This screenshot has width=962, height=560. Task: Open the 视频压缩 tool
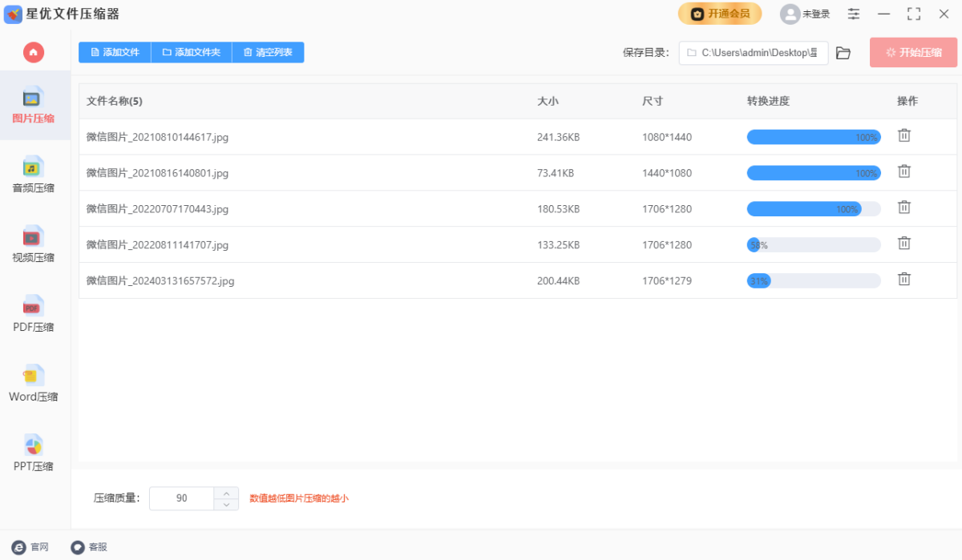pos(33,244)
